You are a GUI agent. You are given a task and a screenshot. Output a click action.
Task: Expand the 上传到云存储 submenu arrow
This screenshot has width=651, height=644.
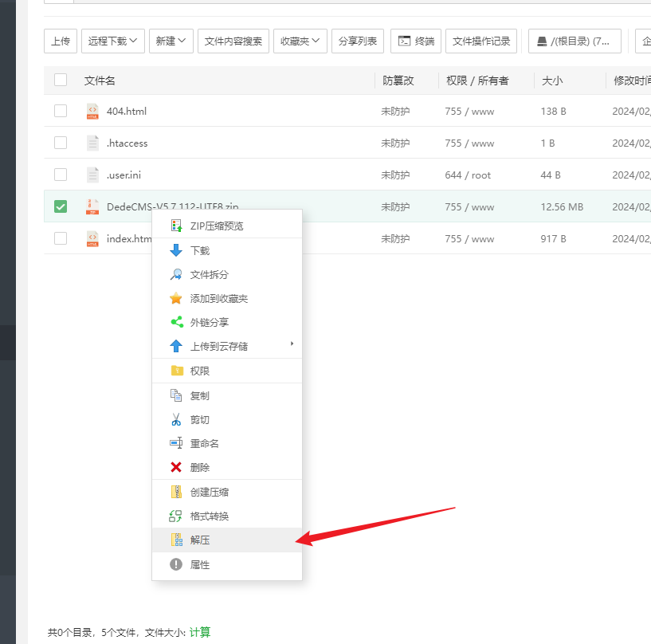coord(292,344)
